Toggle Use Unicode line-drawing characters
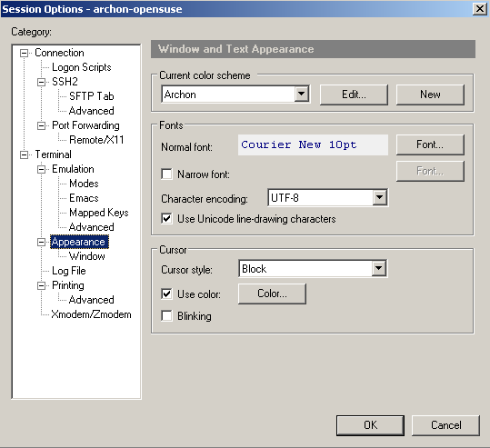 click(x=166, y=218)
